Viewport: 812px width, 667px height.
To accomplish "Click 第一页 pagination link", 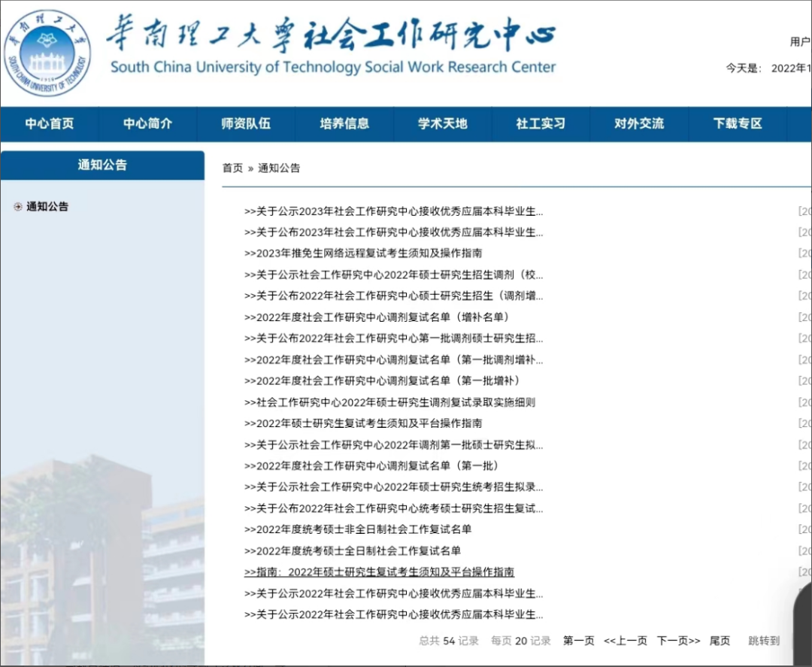I will click(x=578, y=641).
